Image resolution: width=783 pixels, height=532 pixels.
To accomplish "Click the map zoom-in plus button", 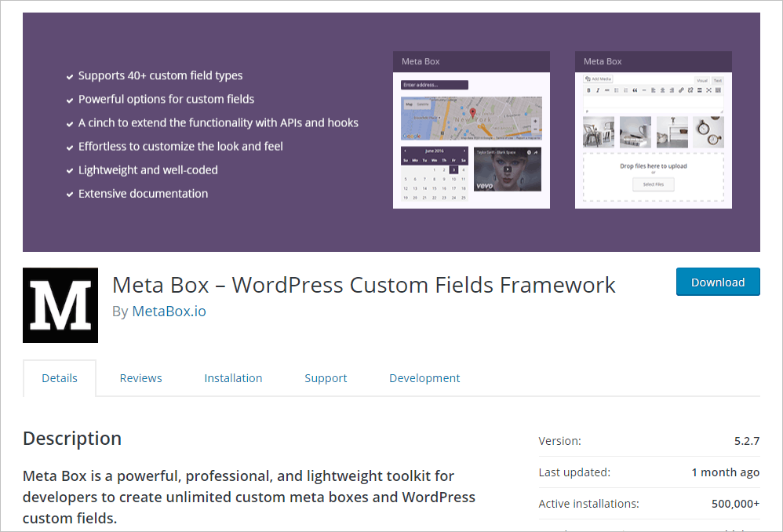I will 535,122.
